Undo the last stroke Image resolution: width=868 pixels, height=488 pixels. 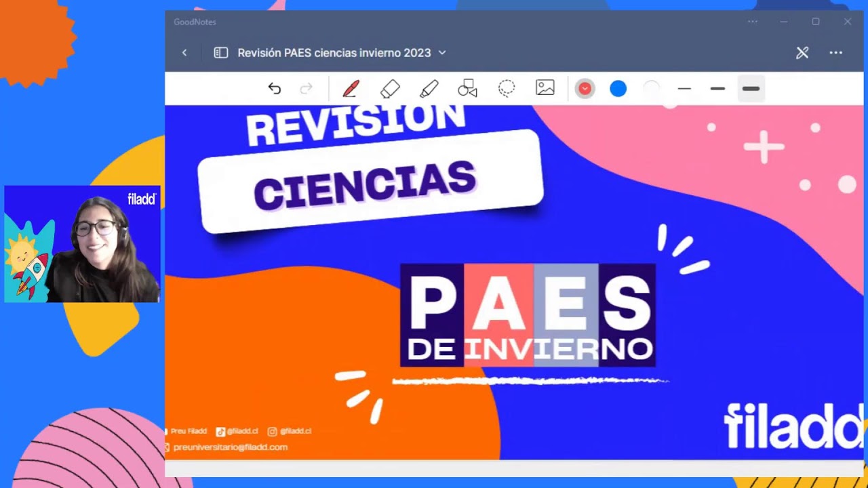click(274, 89)
